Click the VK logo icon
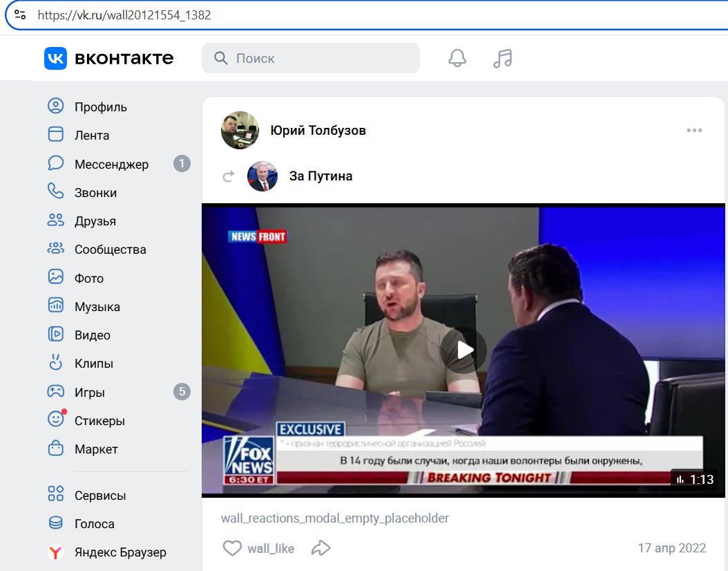The width and height of the screenshot is (728, 571). [x=56, y=58]
